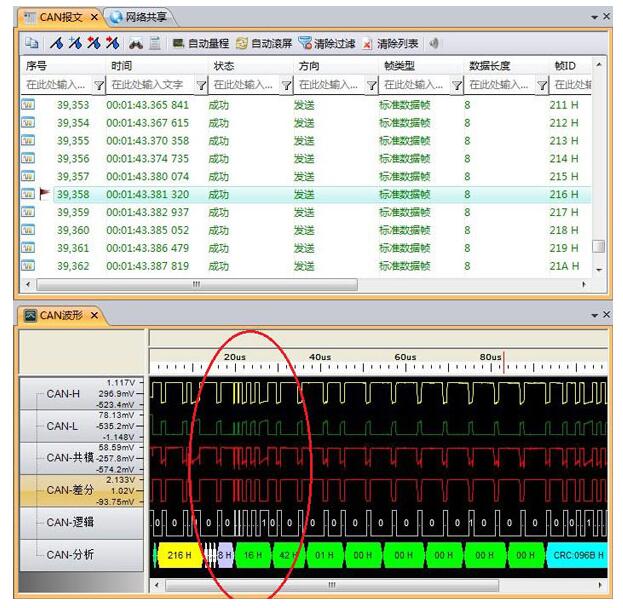This screenshot has height=608, width=623.
Task: Select the CAN-L channel label
Action: (62, 426)
